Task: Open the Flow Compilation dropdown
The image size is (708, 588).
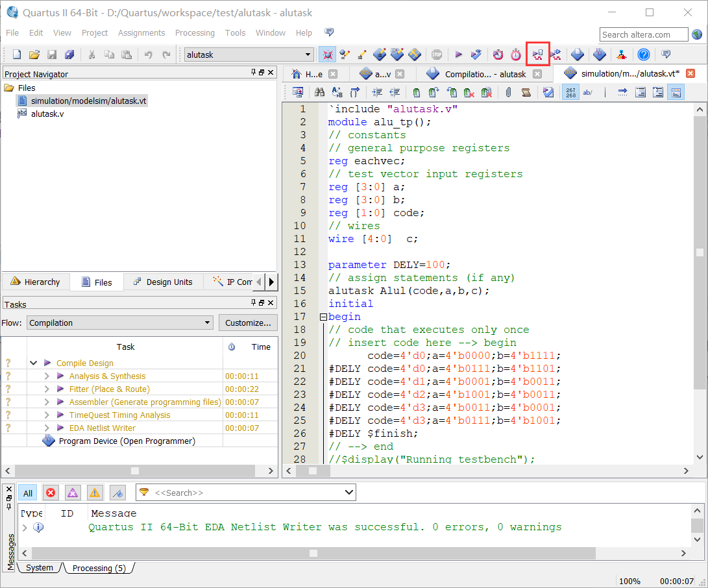Action: pos(207,323)
